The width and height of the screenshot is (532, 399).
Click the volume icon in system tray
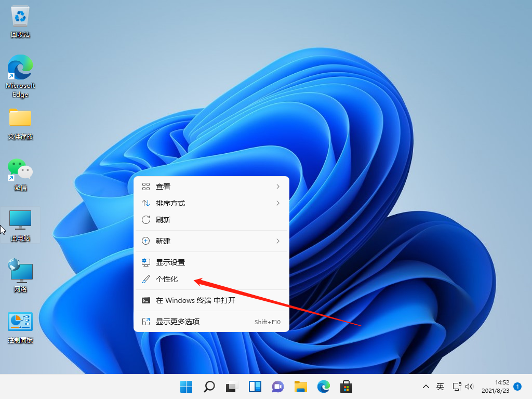(470, 387)
